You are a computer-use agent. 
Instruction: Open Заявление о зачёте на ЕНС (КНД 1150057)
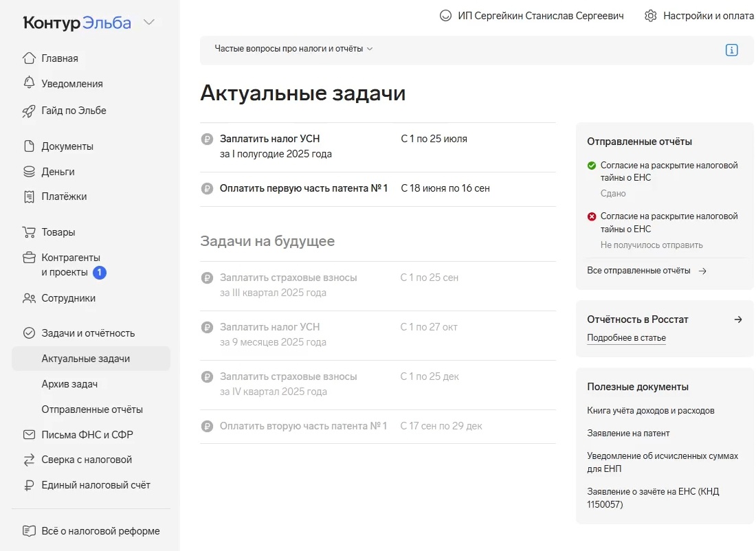point(653,498)
